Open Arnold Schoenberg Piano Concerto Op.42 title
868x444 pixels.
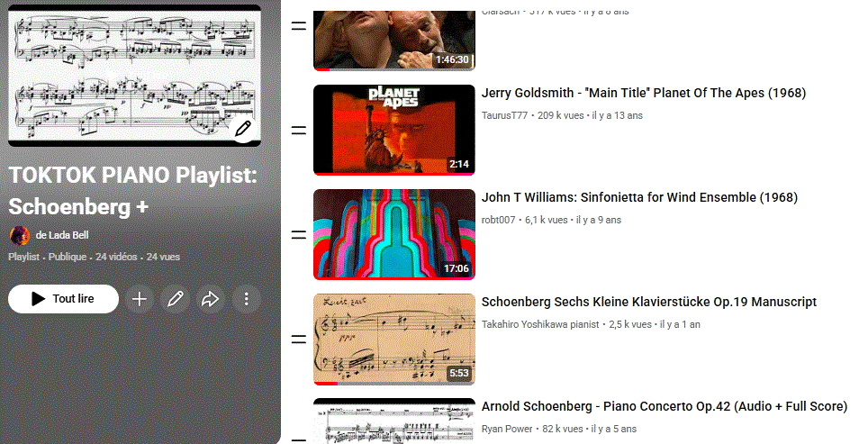pos(665,406)
